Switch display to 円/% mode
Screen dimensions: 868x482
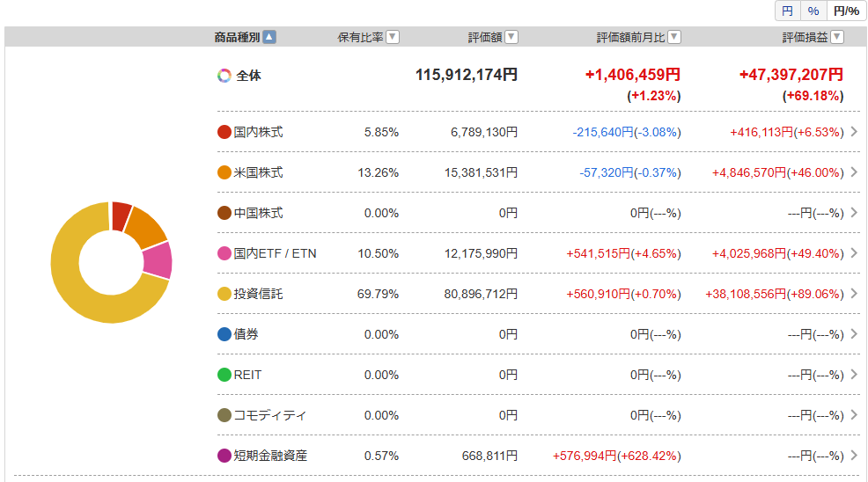[x=846, y=11]
